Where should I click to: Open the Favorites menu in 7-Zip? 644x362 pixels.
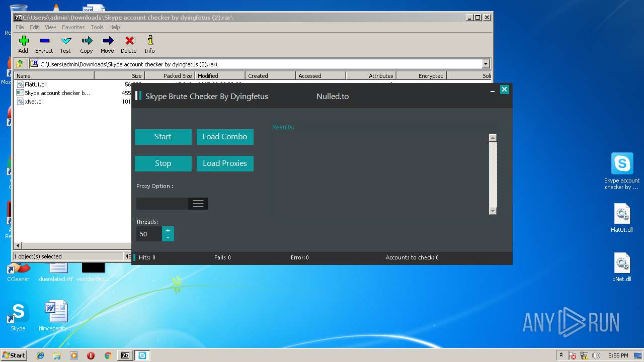(73, 27)
